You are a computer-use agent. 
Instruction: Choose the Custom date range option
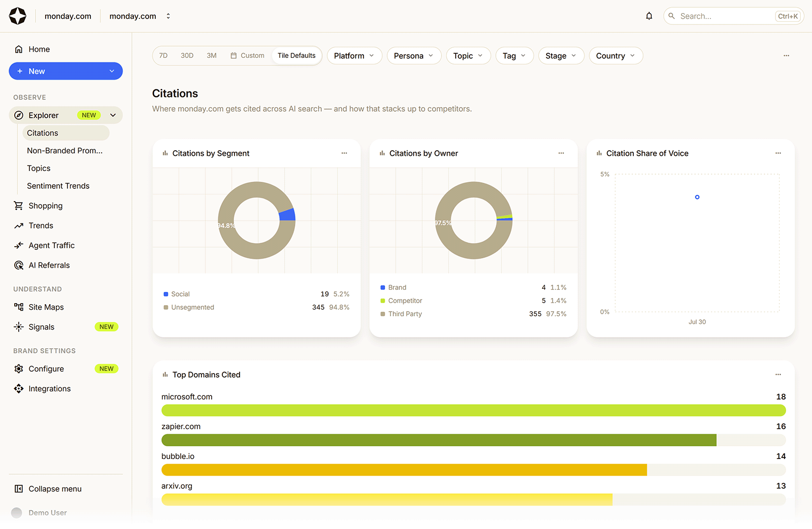click(248, 56)
